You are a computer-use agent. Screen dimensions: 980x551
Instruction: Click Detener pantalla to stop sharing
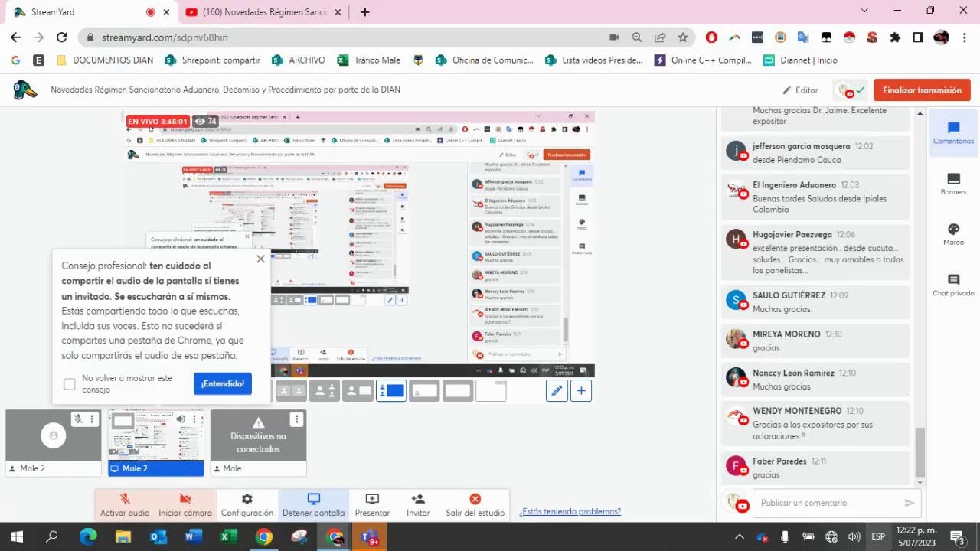coord(313,505)
